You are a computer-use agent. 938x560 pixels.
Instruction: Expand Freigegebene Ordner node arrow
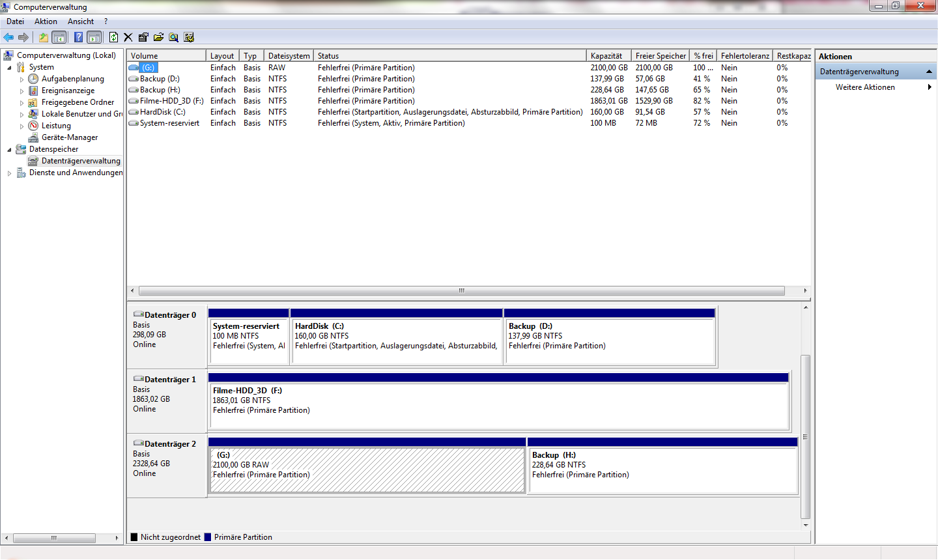click(x=21, y=103)
